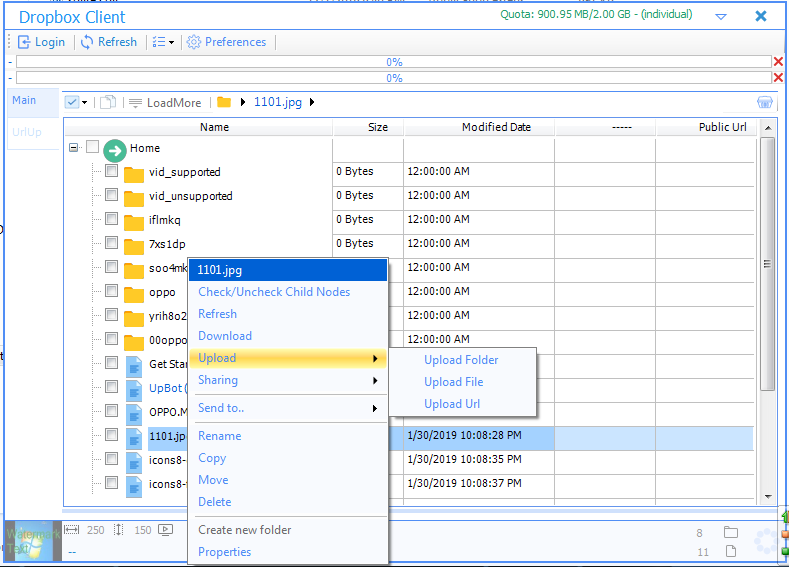Open the quota account dropdown arrow

[x=721, y=17]
